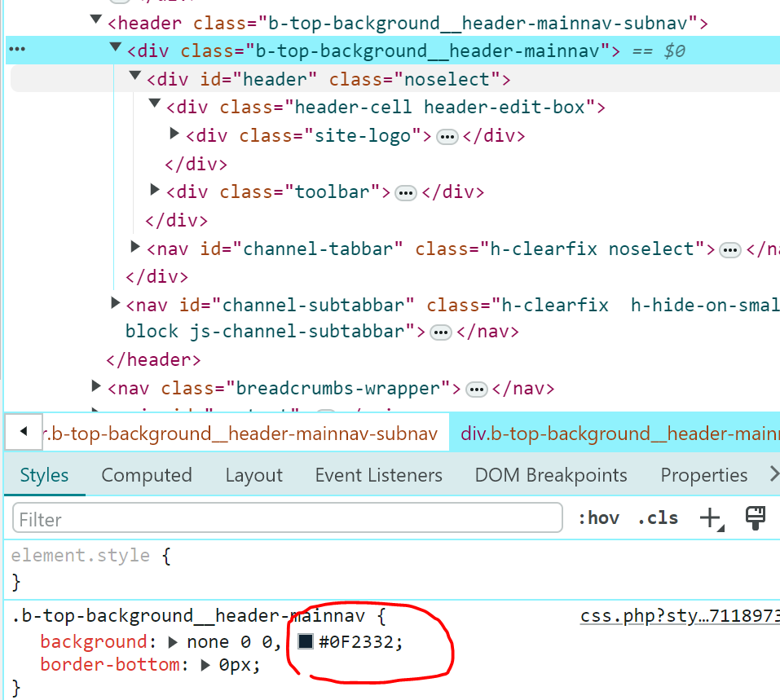Switch to the Styles tab
This screenshot has height=700, width=780.
44,475
